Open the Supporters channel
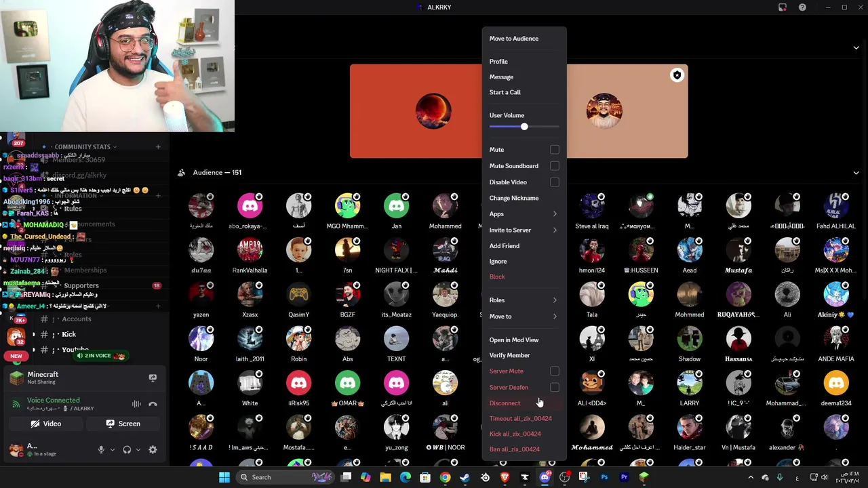The image size is (868, 488). coord(81,286)
